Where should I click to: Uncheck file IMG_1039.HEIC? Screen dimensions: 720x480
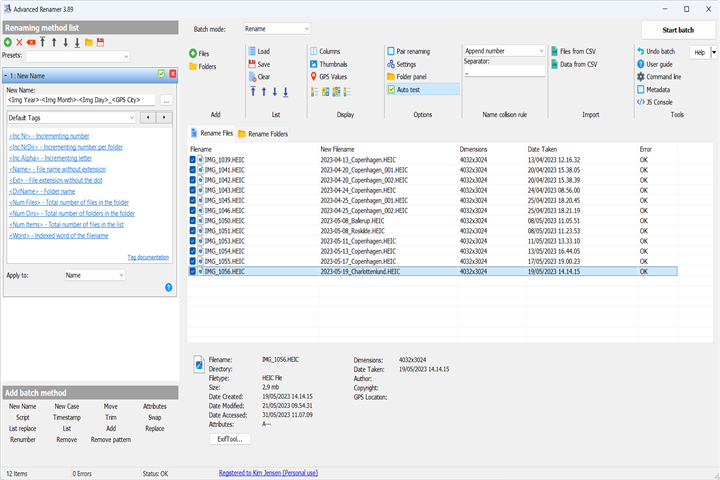click(x=193, y=160)
